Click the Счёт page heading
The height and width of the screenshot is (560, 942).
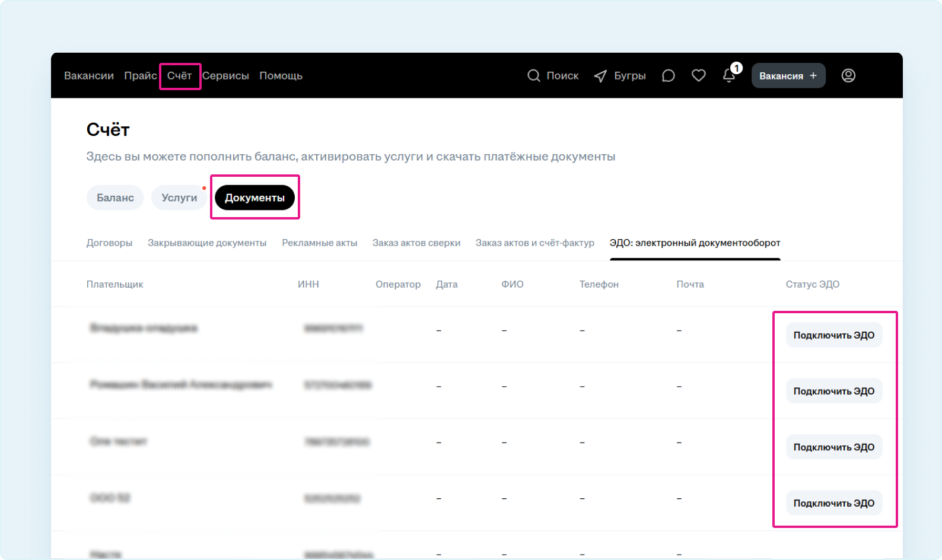[x=108, y=129]
